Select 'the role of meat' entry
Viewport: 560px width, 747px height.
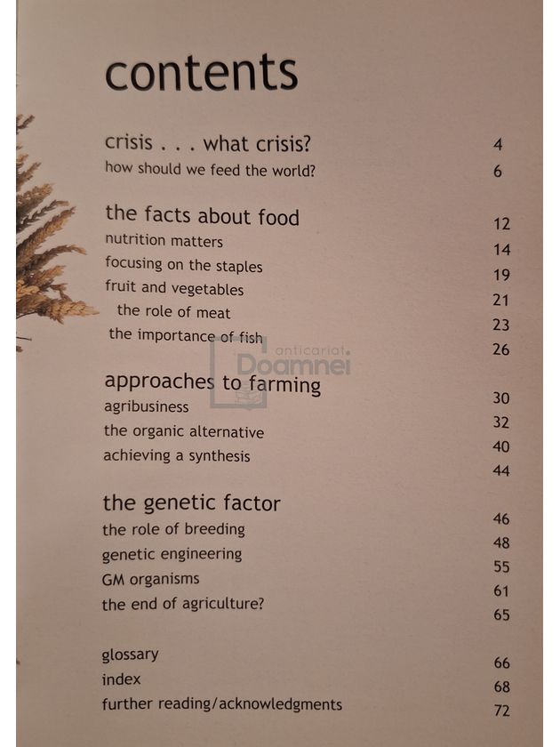[x=174, y=311]
